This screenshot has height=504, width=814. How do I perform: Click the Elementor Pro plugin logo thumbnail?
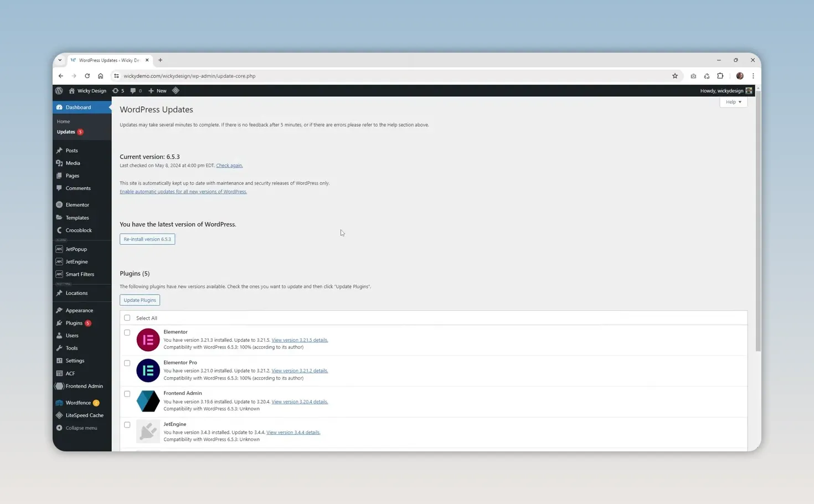[x=148, y=371]
